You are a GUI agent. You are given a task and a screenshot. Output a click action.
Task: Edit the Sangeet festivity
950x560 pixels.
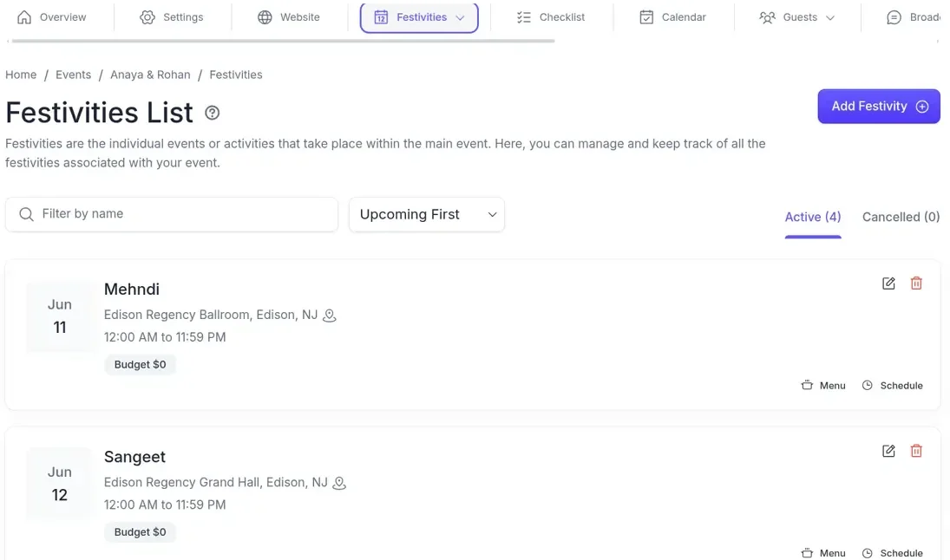(x=888, y=451)
